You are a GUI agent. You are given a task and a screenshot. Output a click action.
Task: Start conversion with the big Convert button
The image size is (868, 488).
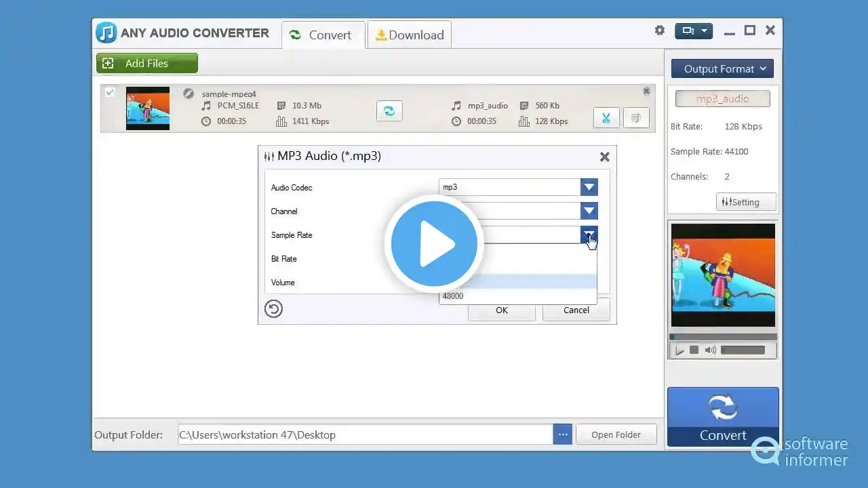point(723,417)
